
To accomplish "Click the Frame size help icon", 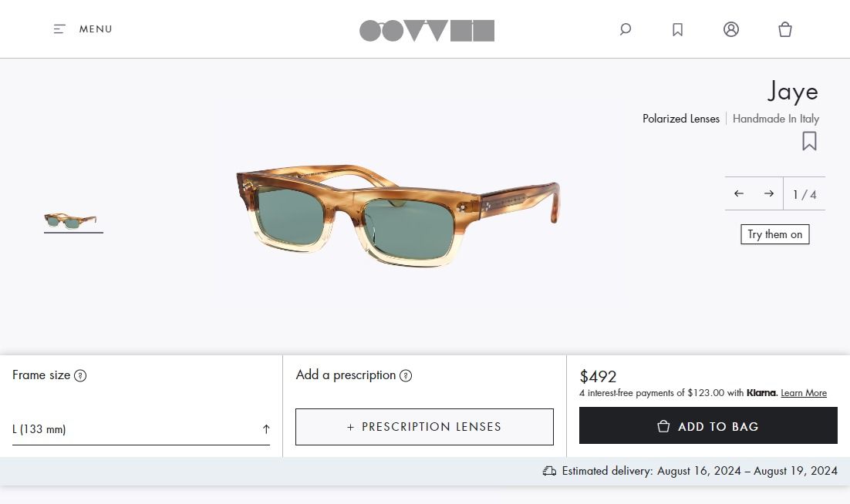I will [x=80, y=376].
